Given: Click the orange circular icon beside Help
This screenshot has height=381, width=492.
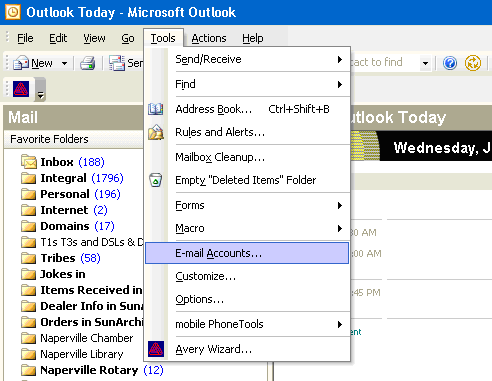Looking at the screenshot, I should click(473, 63).
